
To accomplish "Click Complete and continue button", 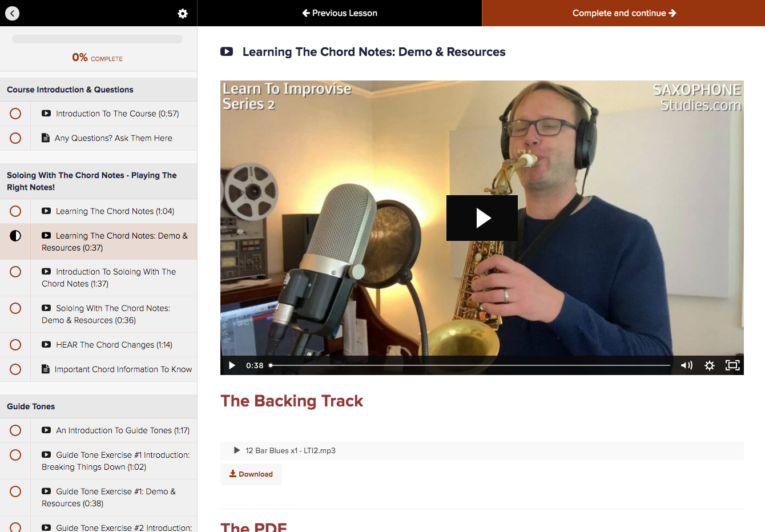I will pyautogui.click(x=623, y=13).
